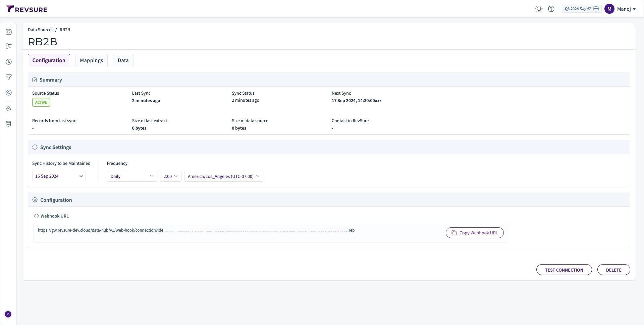Click the Webhook URL code brackets icon
The width and height of the screenshot is (644, 325).
[36, 216]
